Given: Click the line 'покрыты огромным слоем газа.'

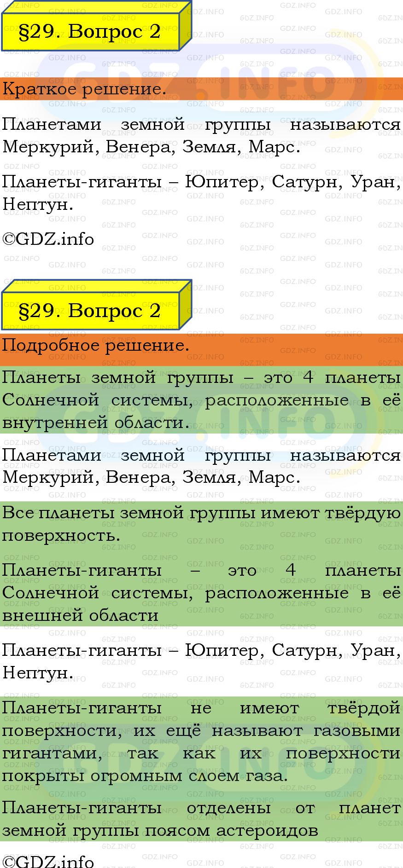Looking at the screenshot, I should click(145, 775).
